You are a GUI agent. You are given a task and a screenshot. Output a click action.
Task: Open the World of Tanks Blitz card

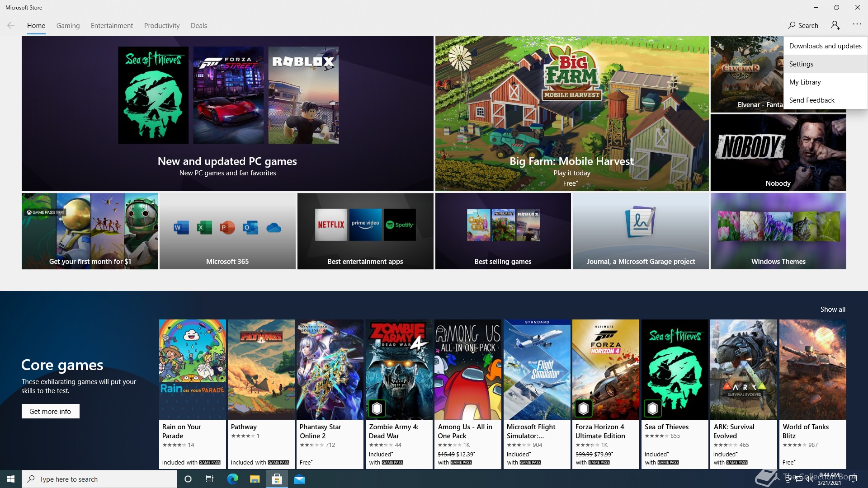tap(812, 394)
